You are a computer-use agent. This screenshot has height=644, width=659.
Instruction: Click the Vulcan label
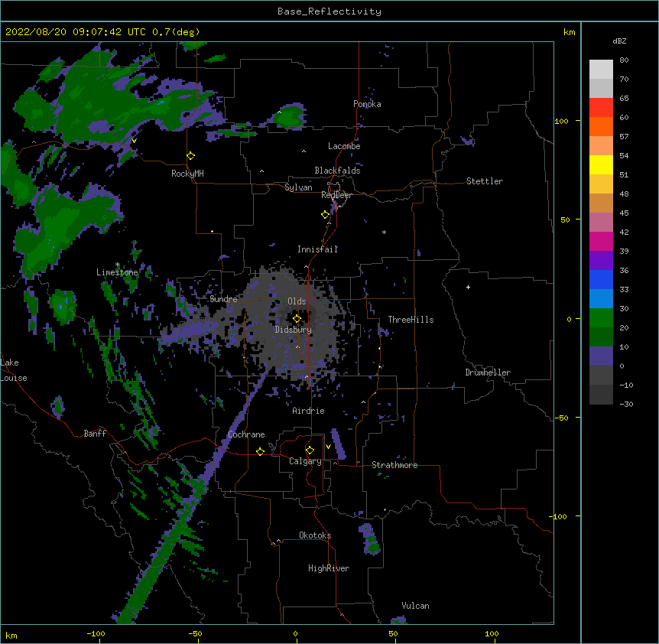415,606
